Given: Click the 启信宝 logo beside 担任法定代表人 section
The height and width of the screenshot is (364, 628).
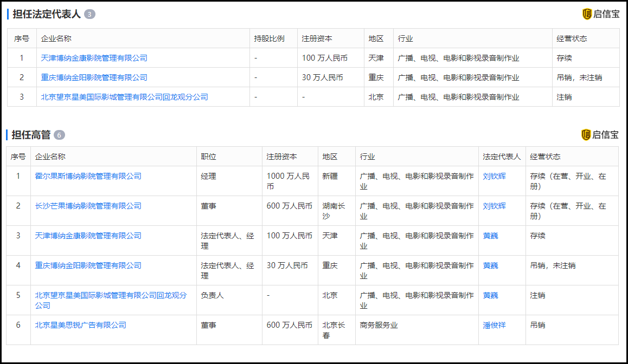Looking at the screenshot, I should coord(601,15).
